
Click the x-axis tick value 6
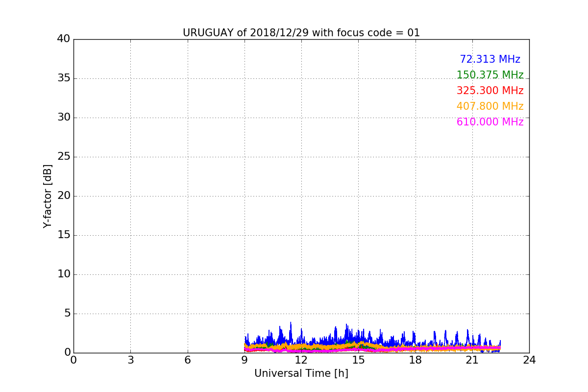click(x=188, y=360)
